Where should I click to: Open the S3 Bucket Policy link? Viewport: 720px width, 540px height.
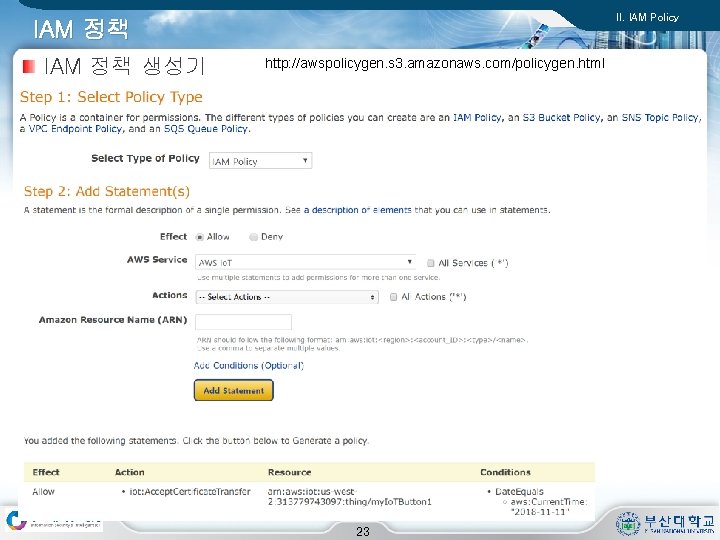point(561,118)
